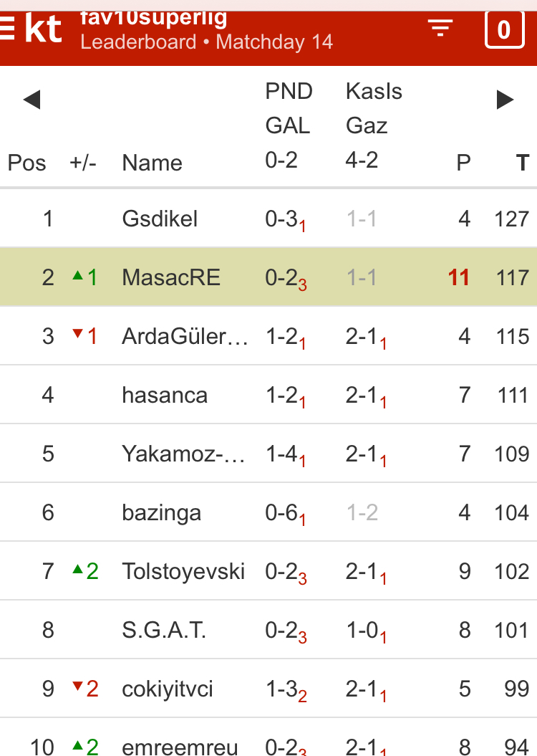Open the Kasls Gaz 4-2 match column
This screenshot has width=537, height=756.
tap(373, 125)
